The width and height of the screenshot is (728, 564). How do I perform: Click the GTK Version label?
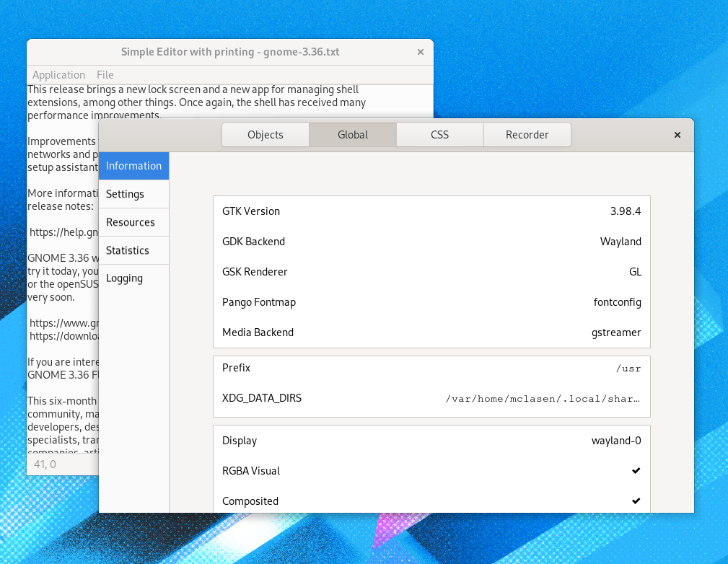(x=251, y=211)
